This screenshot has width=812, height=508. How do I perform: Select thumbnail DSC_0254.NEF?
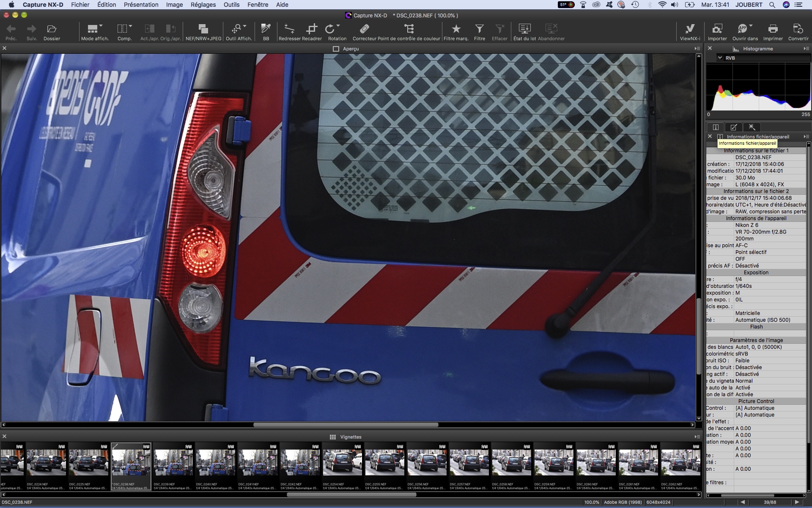[343, 466]
